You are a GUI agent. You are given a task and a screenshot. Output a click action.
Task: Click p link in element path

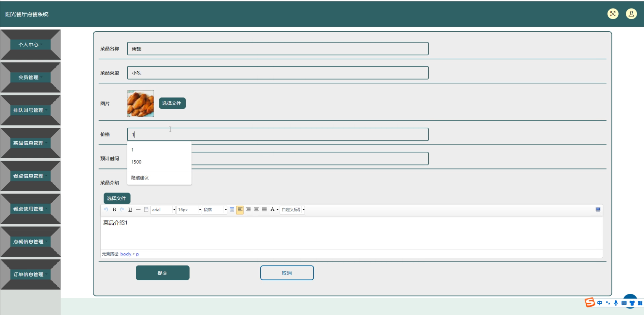[x=137, y=254]
